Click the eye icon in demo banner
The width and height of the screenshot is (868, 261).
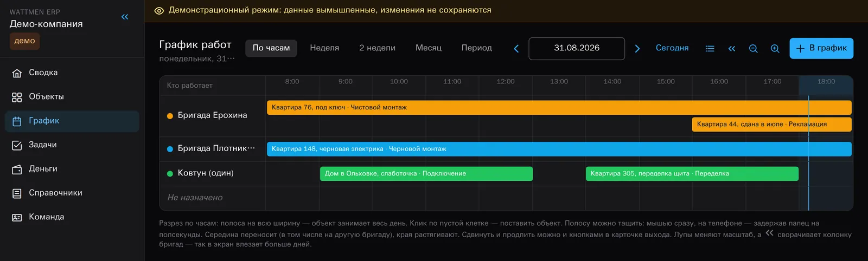159,10
